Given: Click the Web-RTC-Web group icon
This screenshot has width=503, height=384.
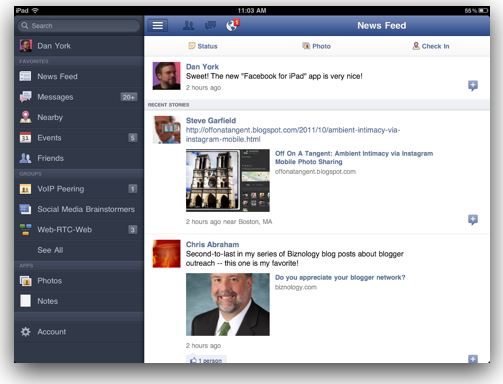Looking at the screenshot, I should click(25, 230).
